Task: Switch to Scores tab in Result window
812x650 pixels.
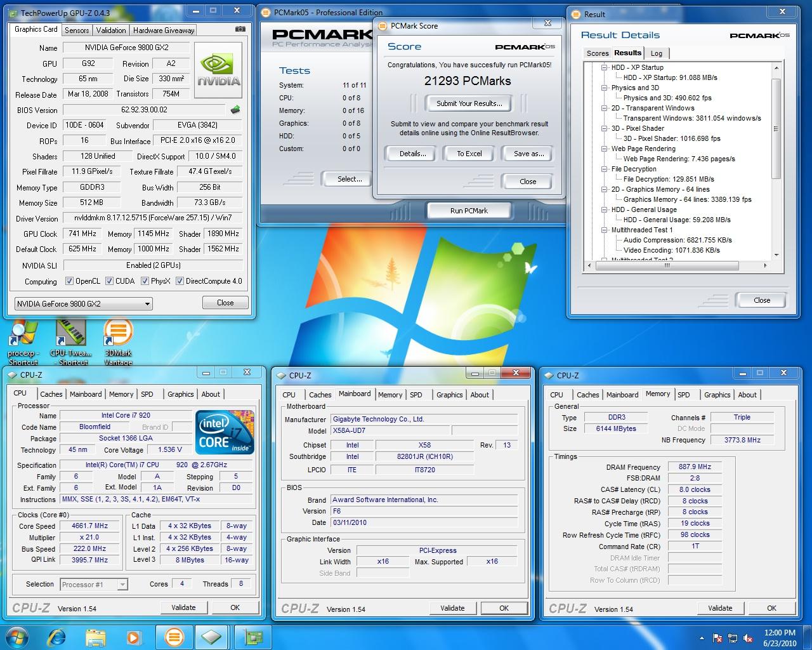Action: click(x=598, y=53)
